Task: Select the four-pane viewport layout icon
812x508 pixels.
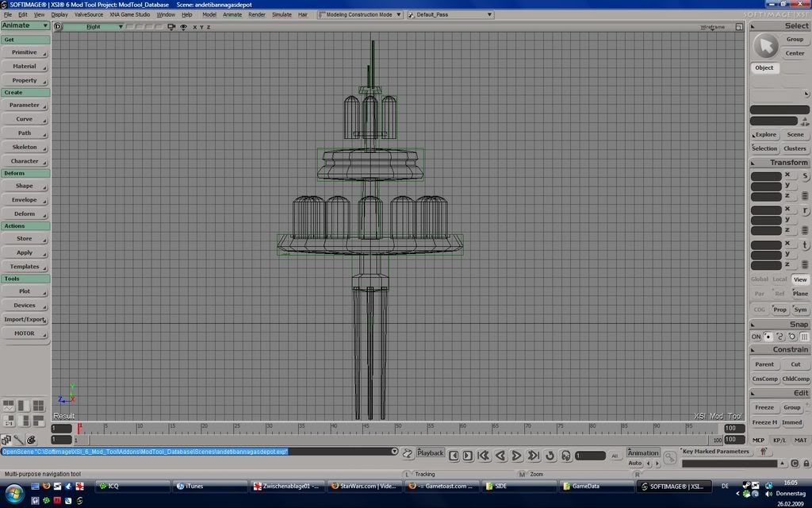Action: pos(38,406)
